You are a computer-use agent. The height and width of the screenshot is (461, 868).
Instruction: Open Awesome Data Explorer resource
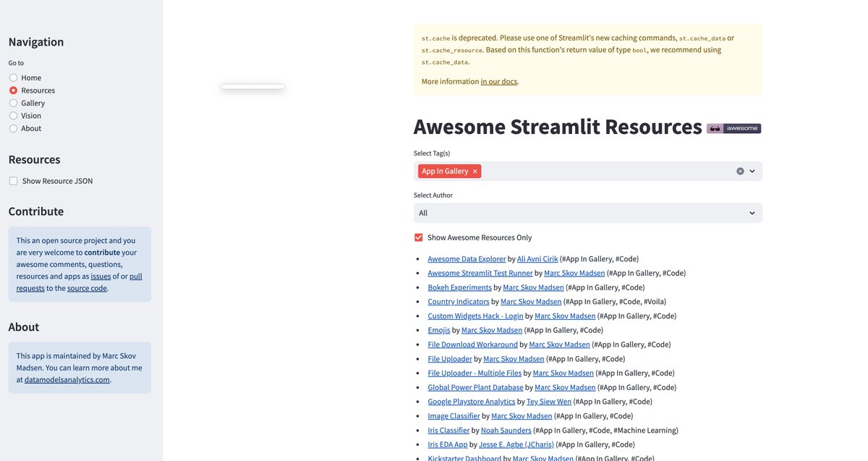(467, 258)
